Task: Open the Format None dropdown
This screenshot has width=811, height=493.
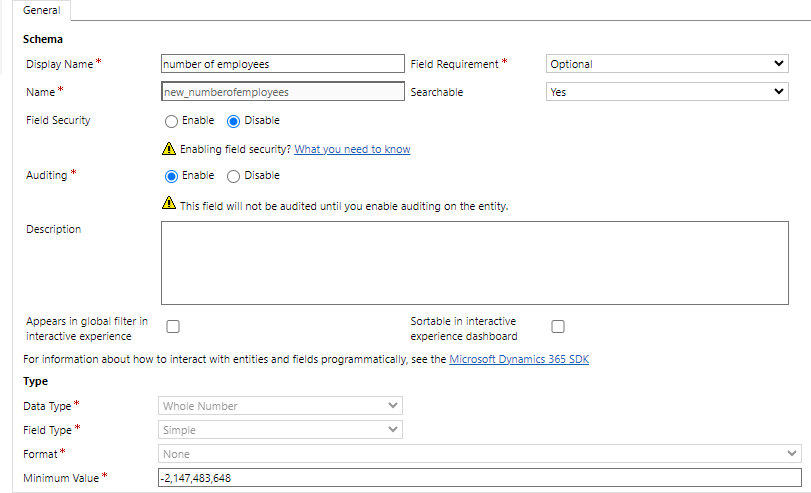Action: (479, 454)
